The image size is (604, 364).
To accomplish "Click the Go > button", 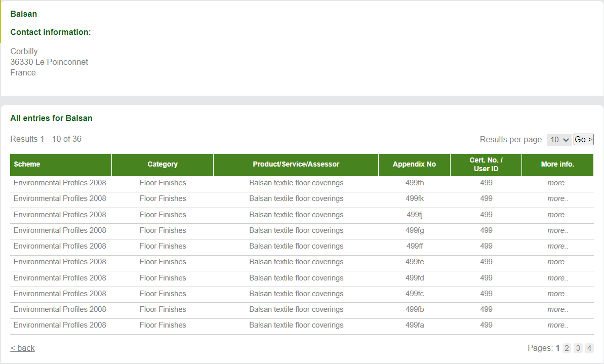I will 584,139.
